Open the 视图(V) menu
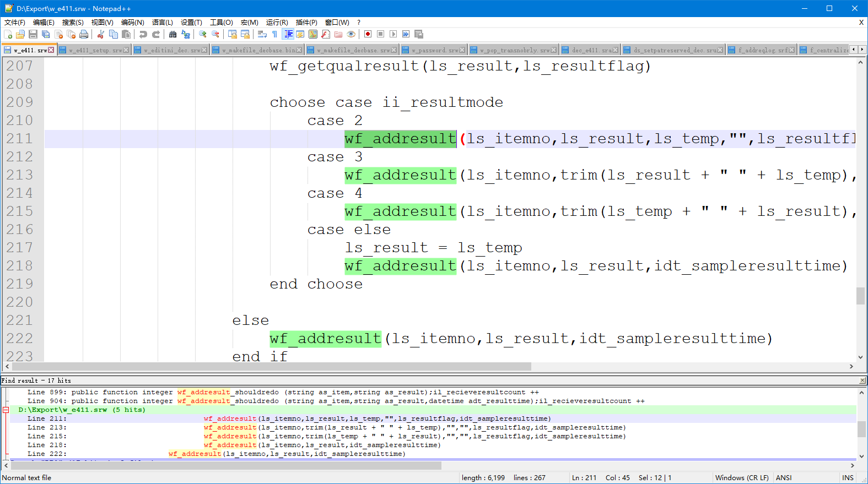Viewport: 868px width, 484px height. point(103,23)
